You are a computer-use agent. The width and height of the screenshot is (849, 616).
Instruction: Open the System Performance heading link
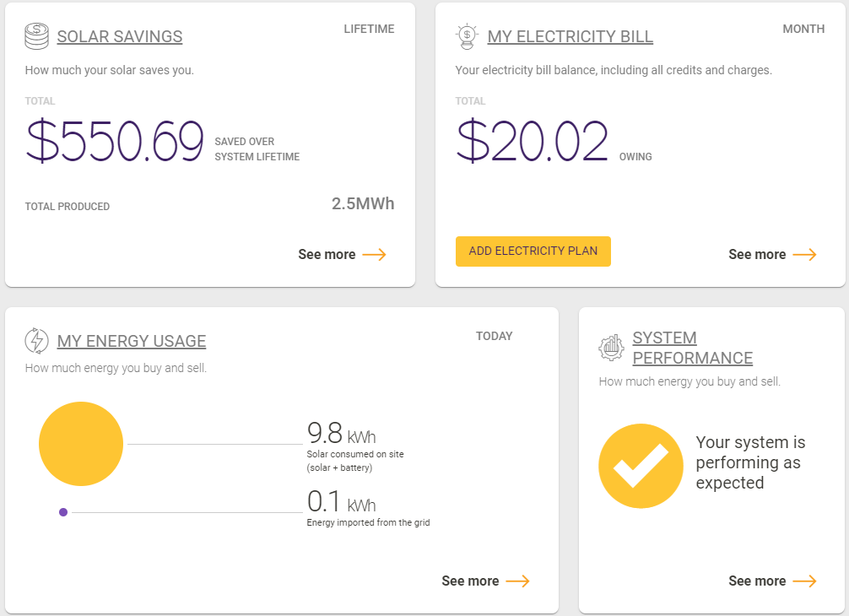(693, 348)
